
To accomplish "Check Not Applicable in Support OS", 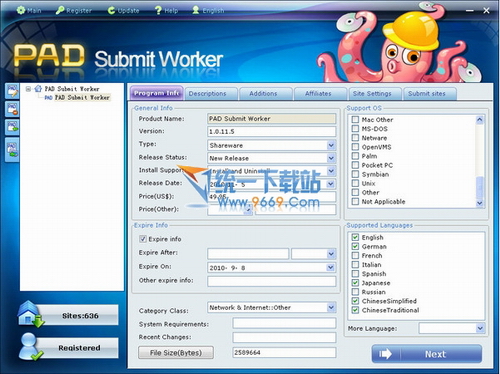I will (x=355, y=202).
